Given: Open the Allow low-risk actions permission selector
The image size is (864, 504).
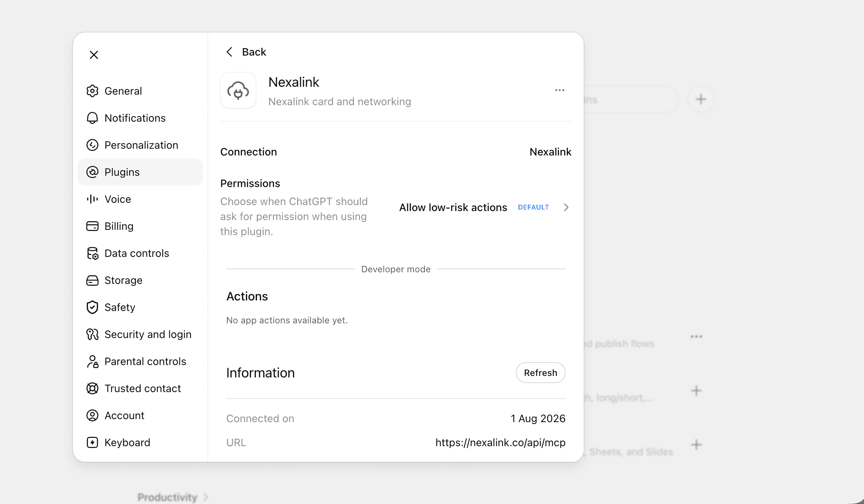Looking at the screenshot, I should click(x=485, y=207).
